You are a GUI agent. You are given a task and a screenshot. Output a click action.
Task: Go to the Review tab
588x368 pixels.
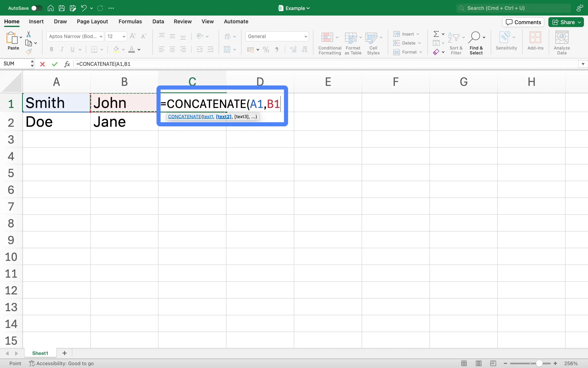(183, 21)
